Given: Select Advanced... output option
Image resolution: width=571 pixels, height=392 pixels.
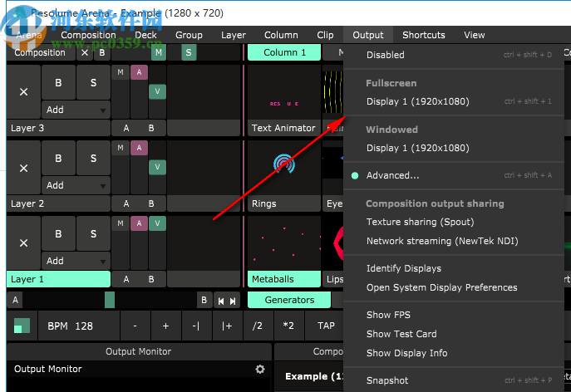Looking at the screenshot, I should [454, 175].
